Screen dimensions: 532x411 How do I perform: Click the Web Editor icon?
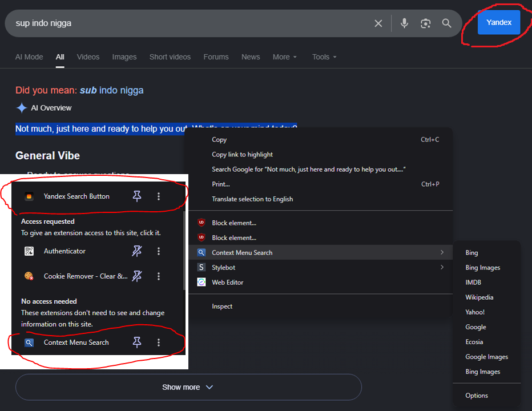point(201,282)
